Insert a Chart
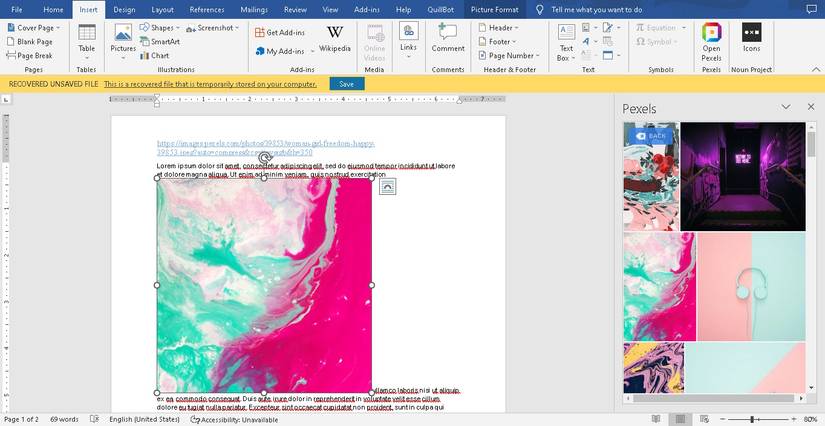The height and width of the screenshot is (426, 825). pyautogui.click(x=155, y=55)
